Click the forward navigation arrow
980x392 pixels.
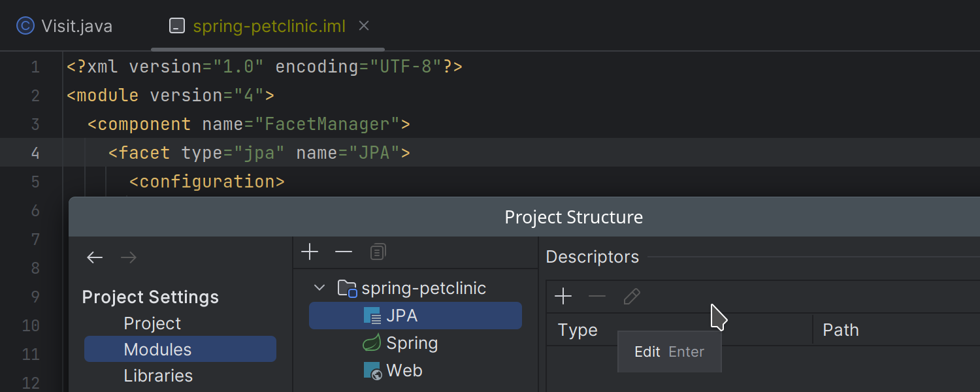pyautogui.click(x=129, y=257)
